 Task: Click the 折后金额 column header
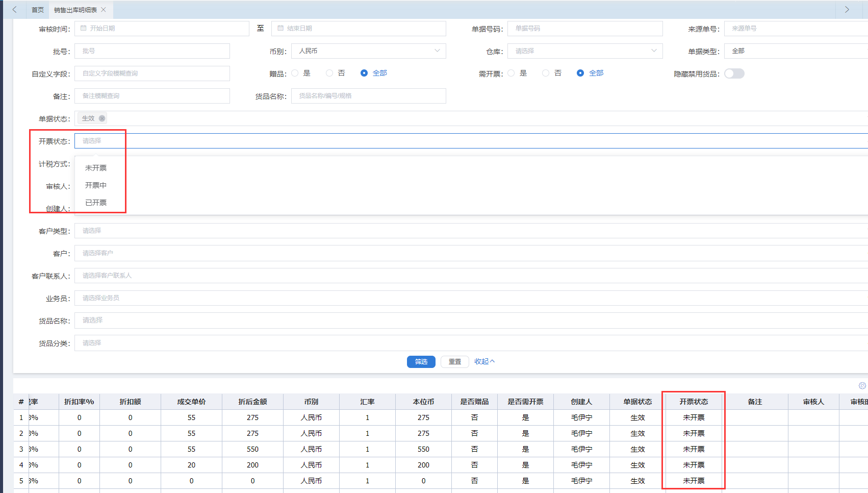click(x=252, y=402)
